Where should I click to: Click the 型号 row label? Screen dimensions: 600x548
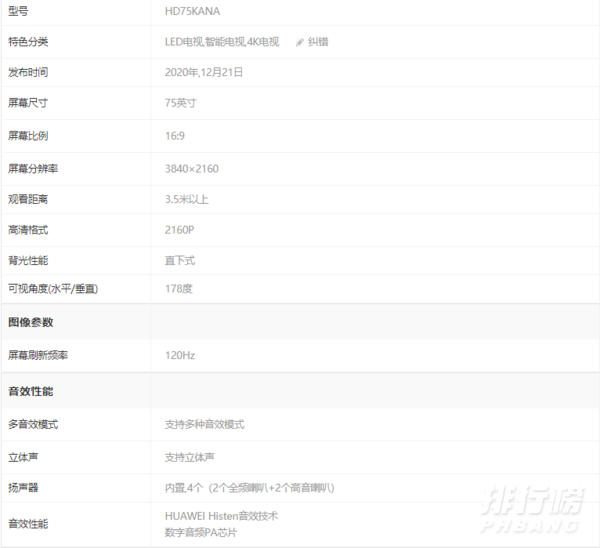pos(18,11)
